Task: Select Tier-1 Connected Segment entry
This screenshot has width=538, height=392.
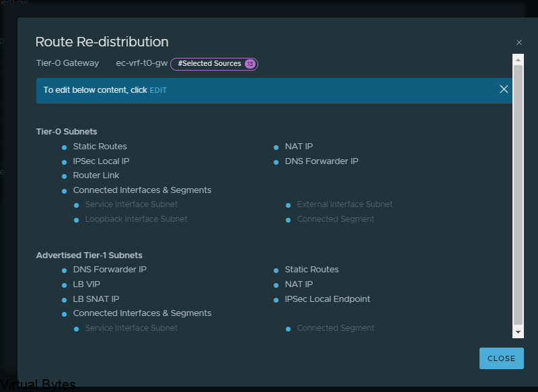Action: click(336, 328)
